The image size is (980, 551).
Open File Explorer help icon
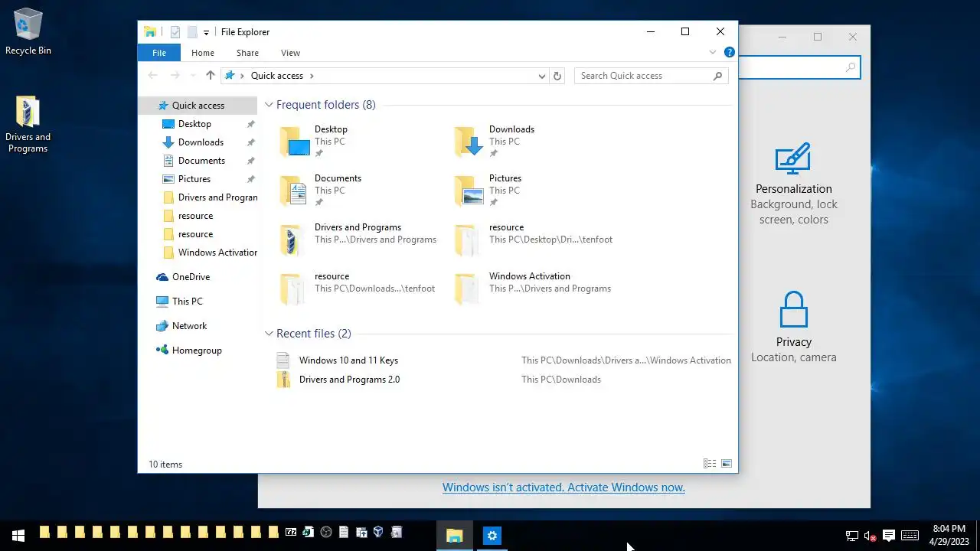click(730, 53)
